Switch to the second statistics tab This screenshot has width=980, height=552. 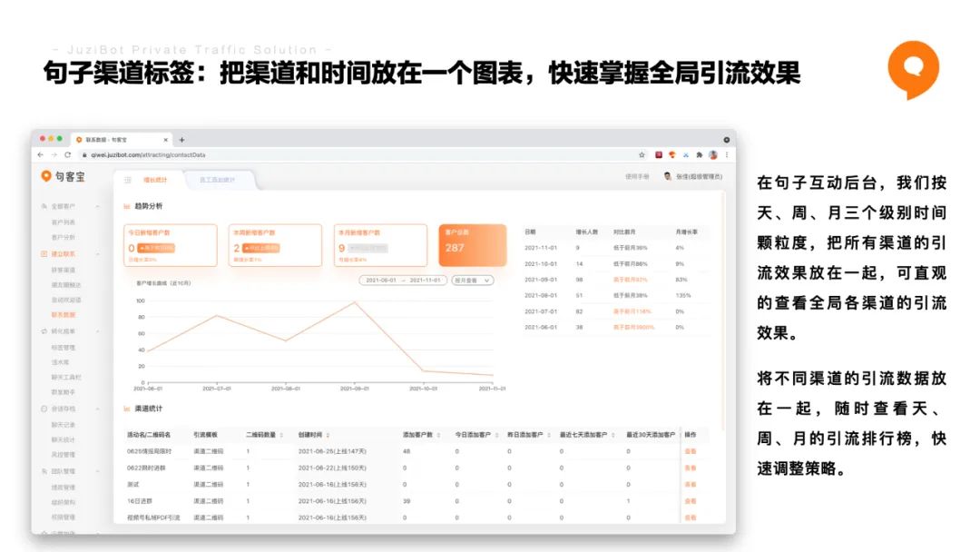click(x=218, y=180)
